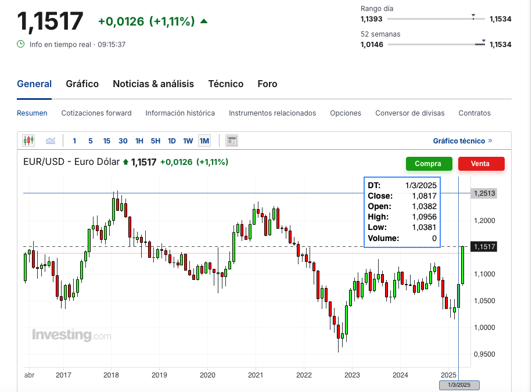Click the Low value 1,0381 in tooltip
Image resolution: width=532 pixels, height=392 pixels.
click(x=425, y=228)
